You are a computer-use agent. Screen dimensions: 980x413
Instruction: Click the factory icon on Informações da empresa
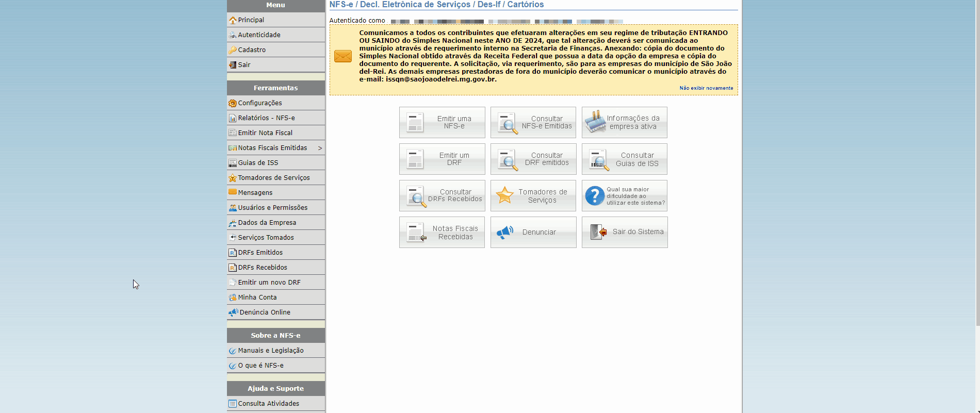click(595, 122)
